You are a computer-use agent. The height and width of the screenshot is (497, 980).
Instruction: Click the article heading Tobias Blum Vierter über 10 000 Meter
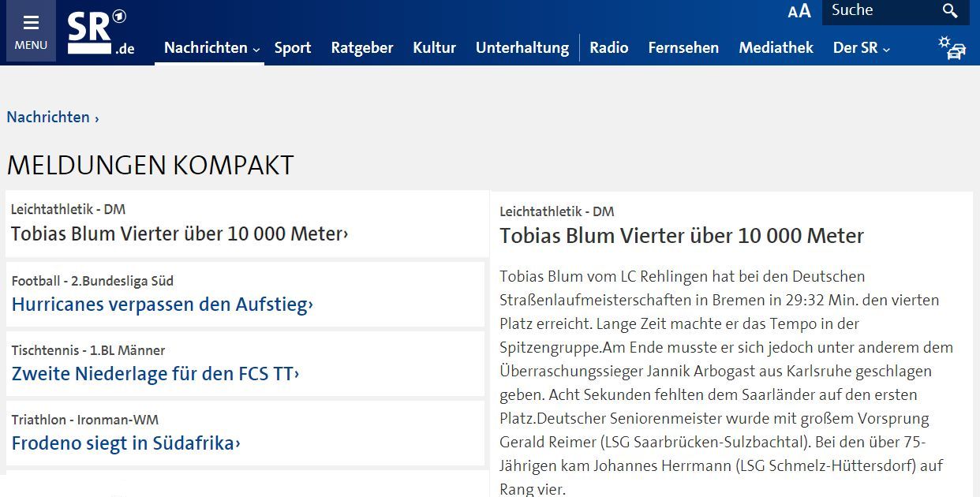682,235
